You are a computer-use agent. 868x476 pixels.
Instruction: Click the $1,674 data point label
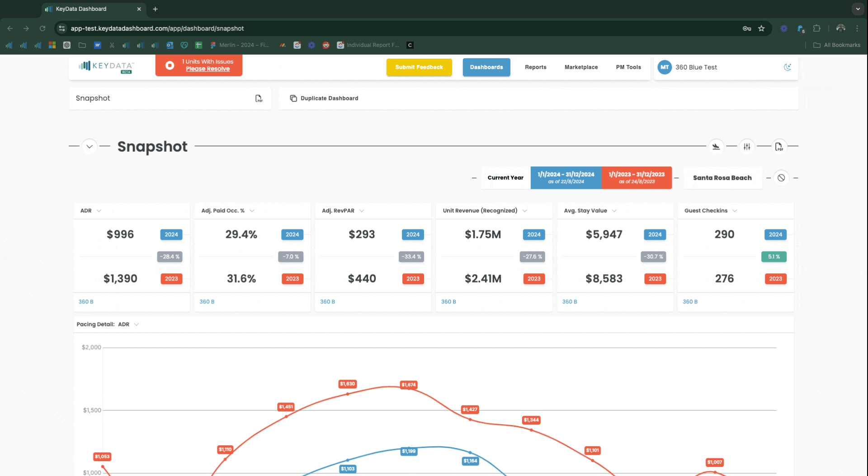pyautogui.click(x=409, y=385)
